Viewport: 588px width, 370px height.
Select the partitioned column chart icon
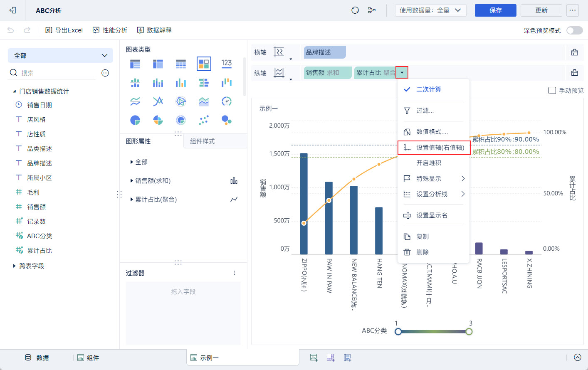(135, 83)
